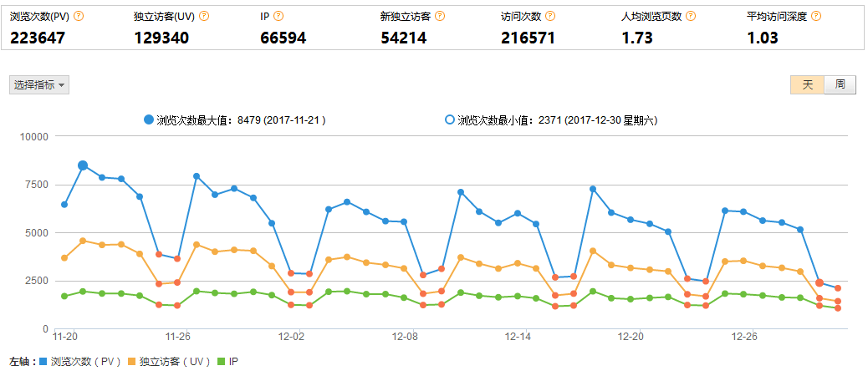Click the 11-20 label on x-axis

click(x=64, y=337)
